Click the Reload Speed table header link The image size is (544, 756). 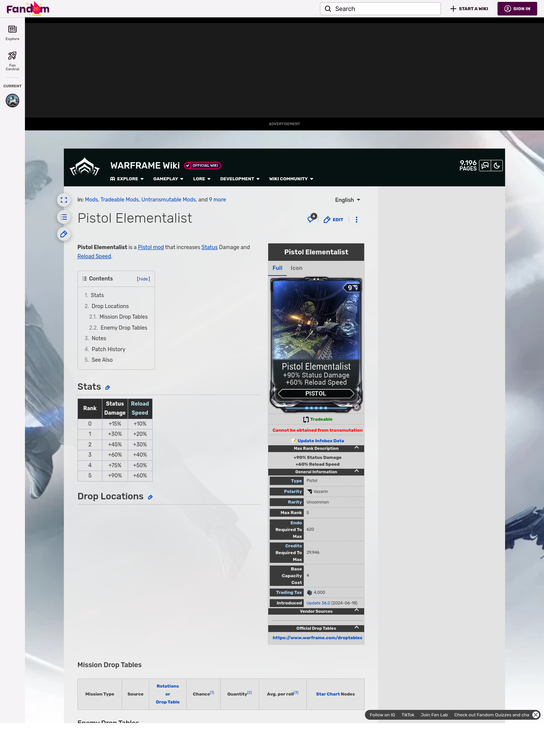pos(140,408)
